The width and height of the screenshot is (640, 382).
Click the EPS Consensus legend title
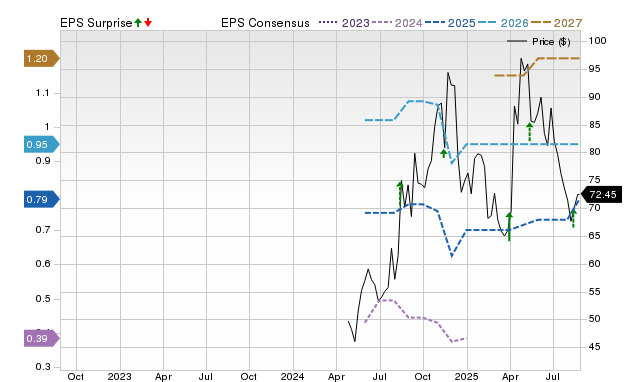click(x=265, y=23)
